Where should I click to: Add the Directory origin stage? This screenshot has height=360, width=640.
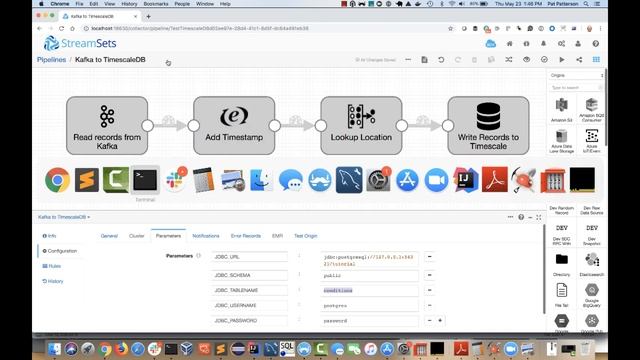(562, 264)
